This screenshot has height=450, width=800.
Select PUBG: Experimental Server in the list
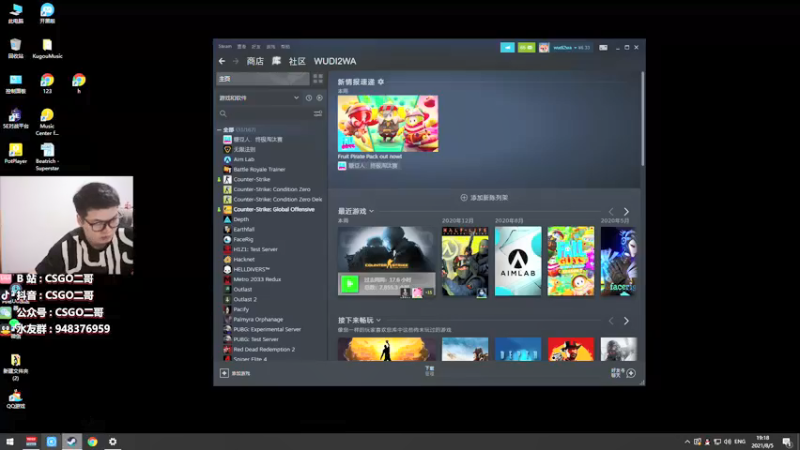tap(267, 330)
